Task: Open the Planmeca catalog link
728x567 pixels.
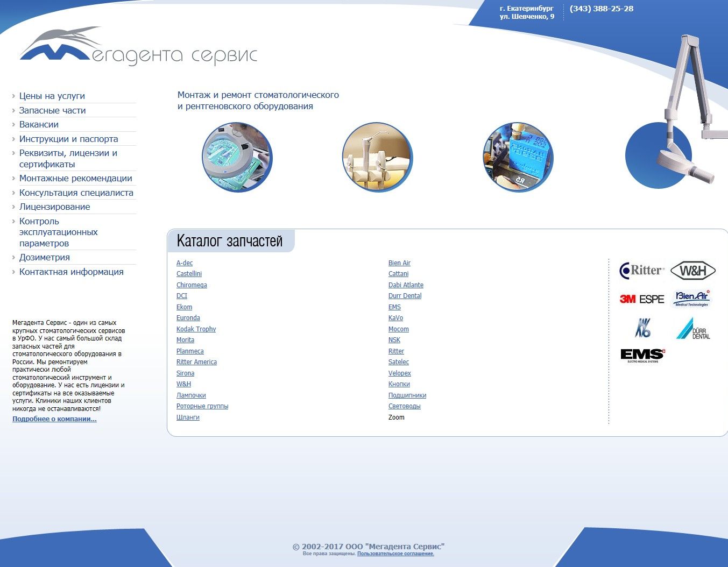Action: [x=190, y=351]
